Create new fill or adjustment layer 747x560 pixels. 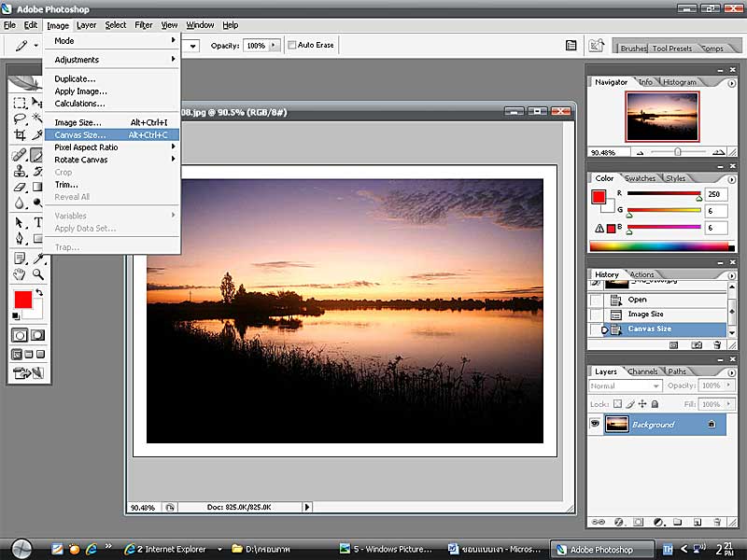[x=658, y=523]
